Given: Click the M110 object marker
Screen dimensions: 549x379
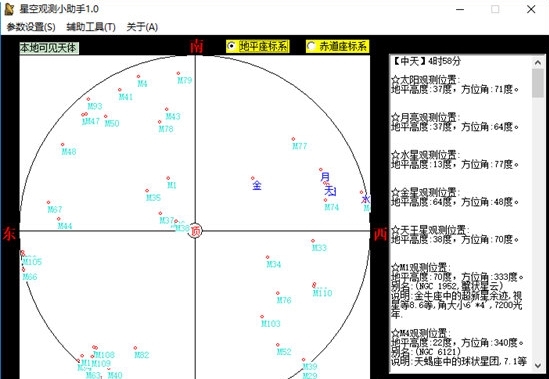Looking at the screenshot, I should click(314, 285).
